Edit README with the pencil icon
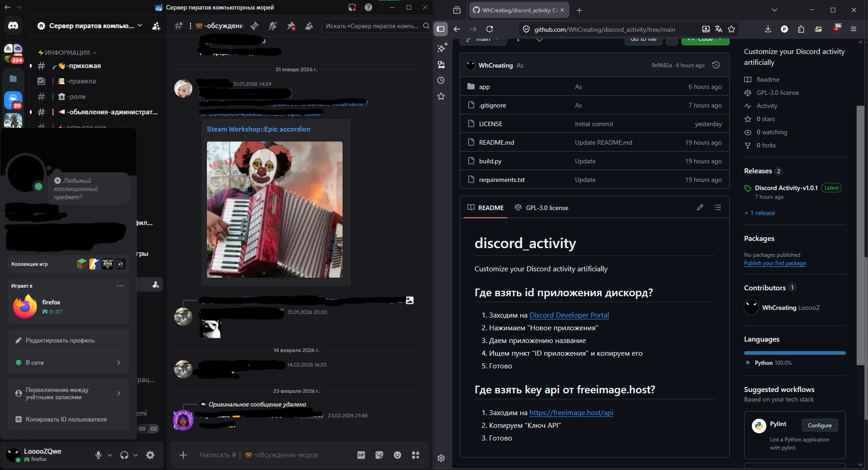The image size is (868, 470). pos(700,207)
